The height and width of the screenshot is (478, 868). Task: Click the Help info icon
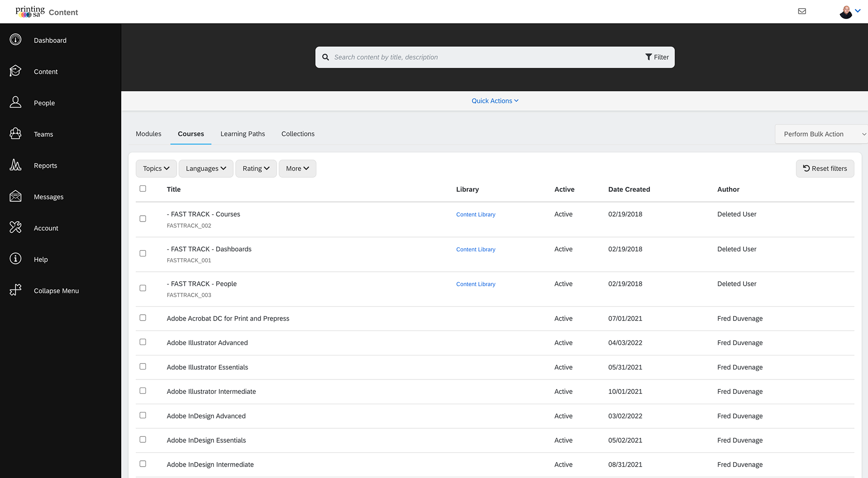click(15, 259)
